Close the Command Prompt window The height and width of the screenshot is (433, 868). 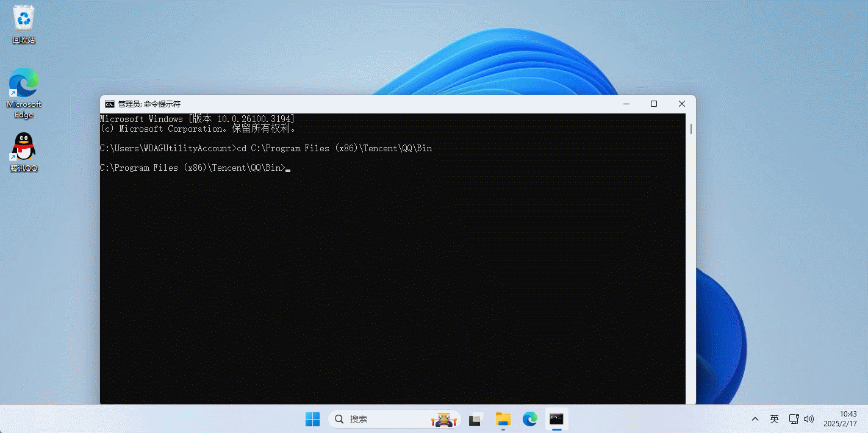pos(682,104)
